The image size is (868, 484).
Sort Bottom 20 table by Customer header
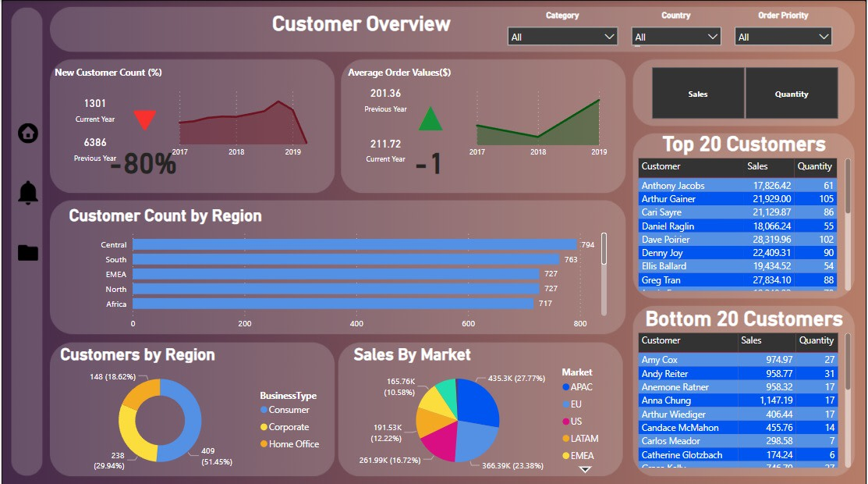click(x=661, y=340)
